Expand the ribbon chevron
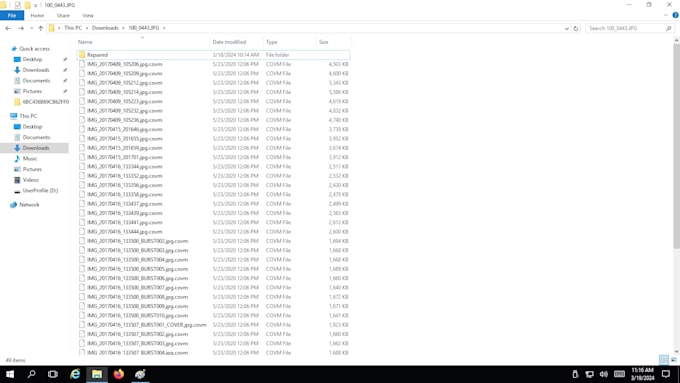680x383 pixels. tap(666, 15)
